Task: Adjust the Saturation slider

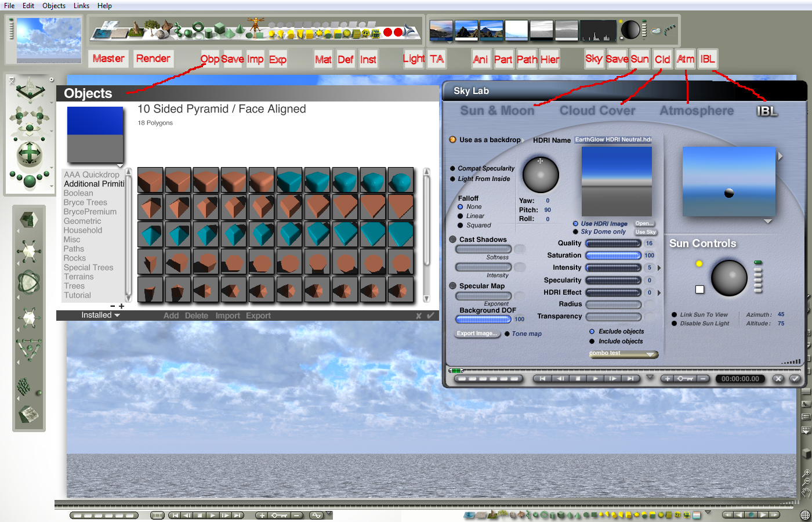Action: point(613,256)
